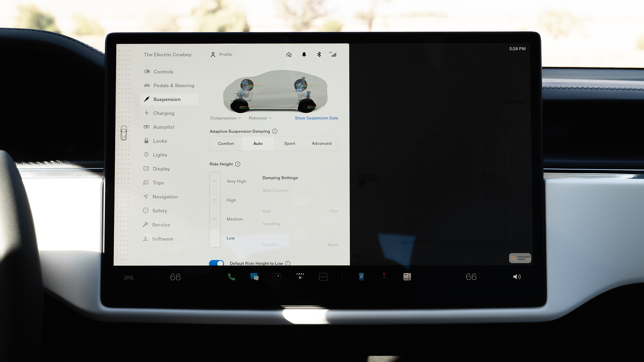The height and width of the screenshot is (362, 644).
Task: Open the notifications bell icon
Action: [304, 55]
